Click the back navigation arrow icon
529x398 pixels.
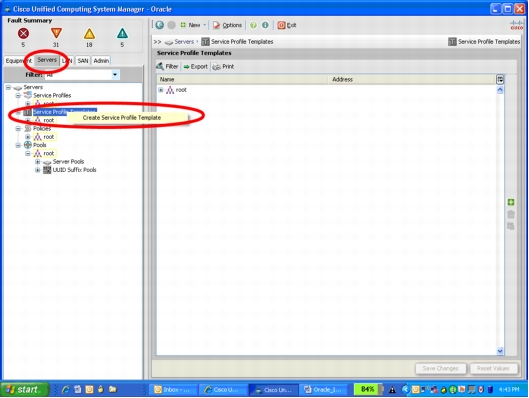tap(160, 25)
